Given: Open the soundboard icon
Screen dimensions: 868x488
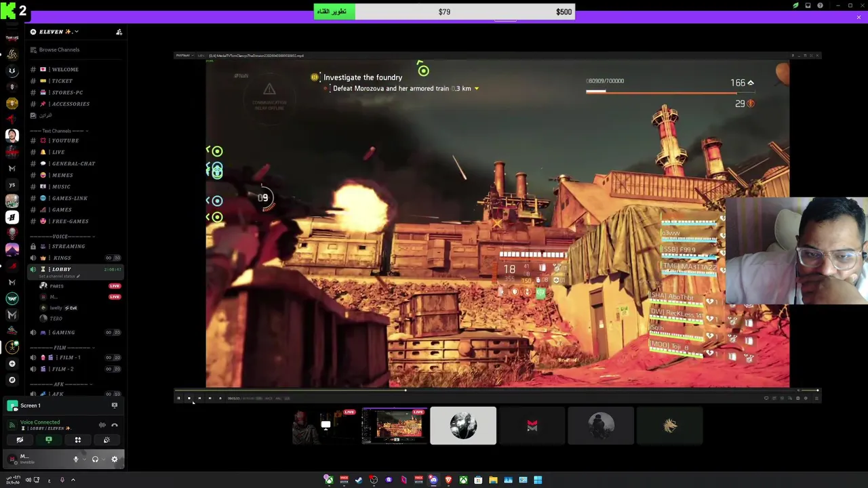Looking at the screenshot, I should [x=106, y=441].
